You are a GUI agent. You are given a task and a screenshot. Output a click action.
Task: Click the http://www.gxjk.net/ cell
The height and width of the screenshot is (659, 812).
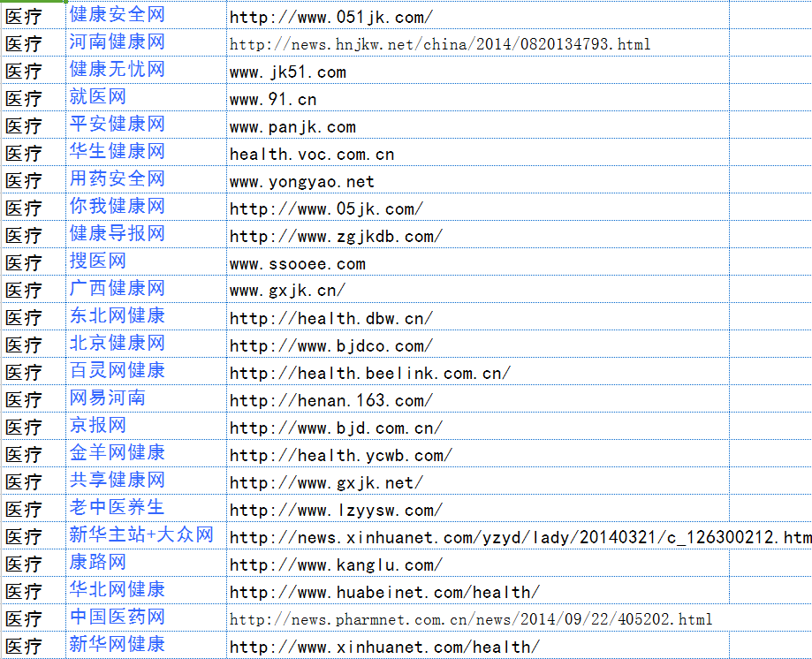tap(478, 481)
